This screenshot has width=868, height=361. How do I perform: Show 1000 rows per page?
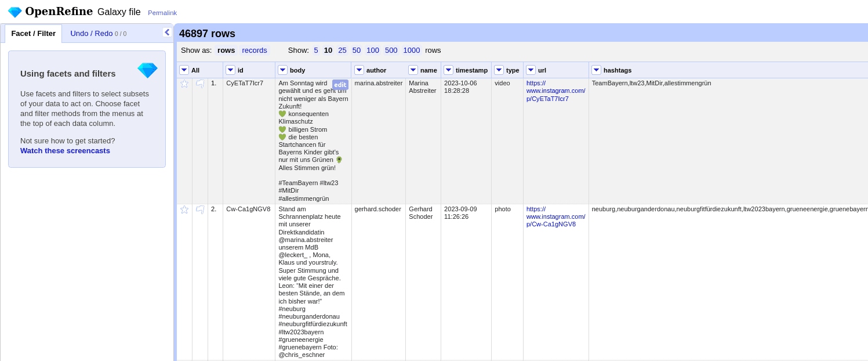pos(411,50)
